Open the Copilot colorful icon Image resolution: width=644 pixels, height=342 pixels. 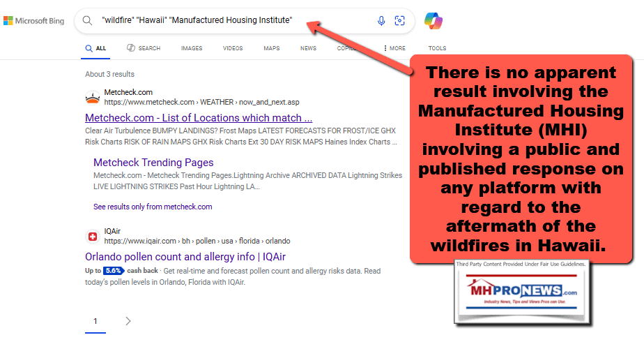coord(434,20)
